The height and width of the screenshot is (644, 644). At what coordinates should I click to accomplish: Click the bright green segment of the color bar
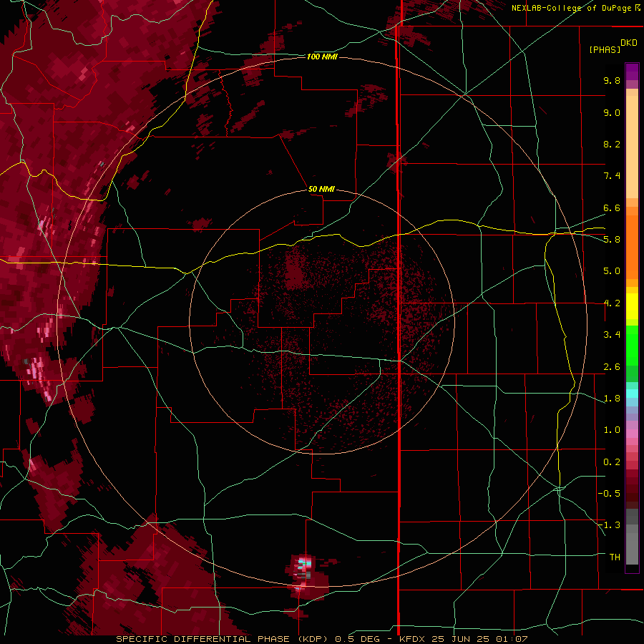[632, 346]
